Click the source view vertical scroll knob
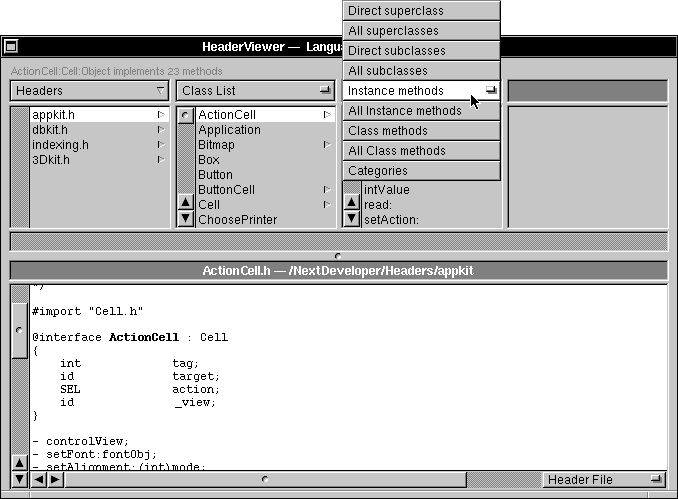The height and width of the screenshot is (499, 678). point(19,330)
